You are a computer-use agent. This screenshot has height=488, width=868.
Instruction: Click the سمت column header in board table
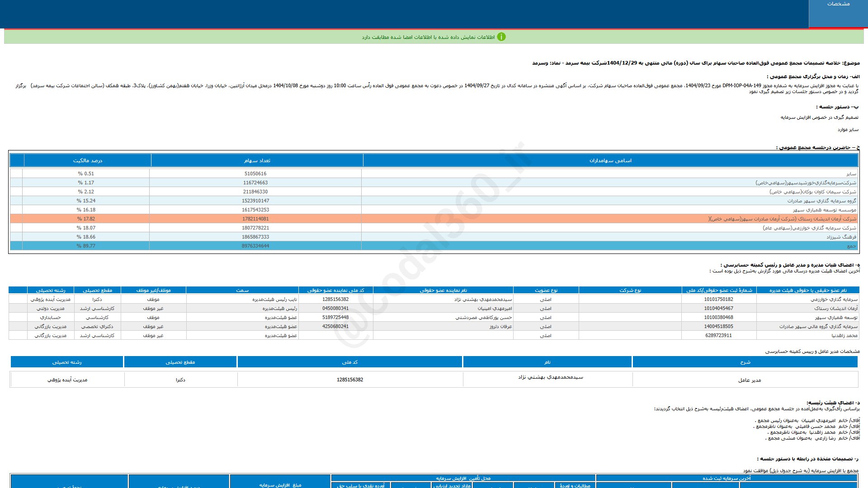click(x=242, y=290)
